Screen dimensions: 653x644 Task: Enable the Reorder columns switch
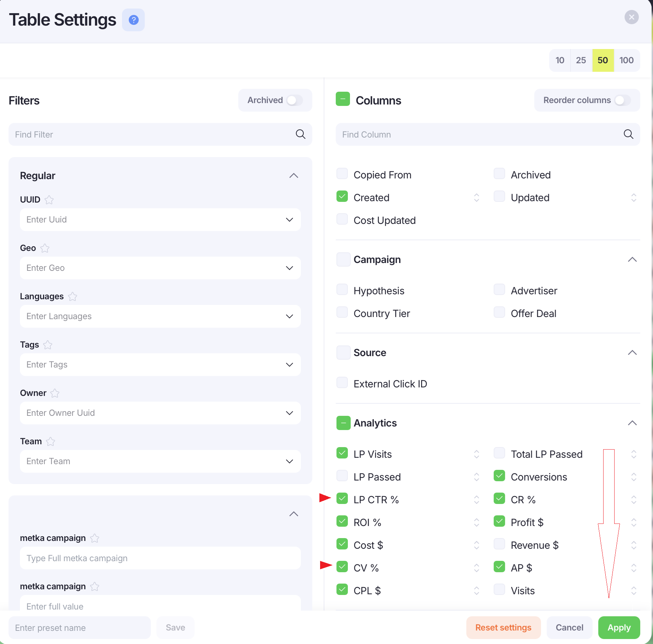[622, 100]
